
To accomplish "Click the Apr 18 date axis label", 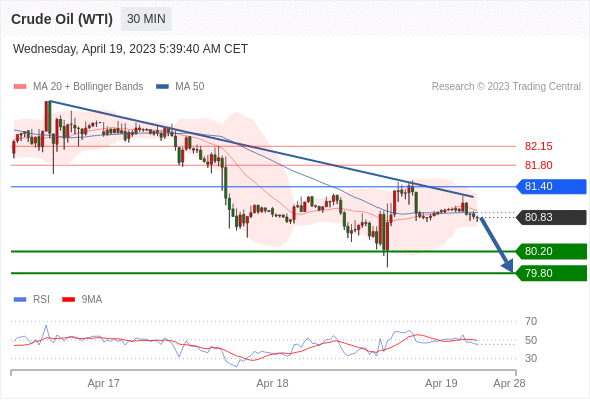I will click(x=272, y=383).
